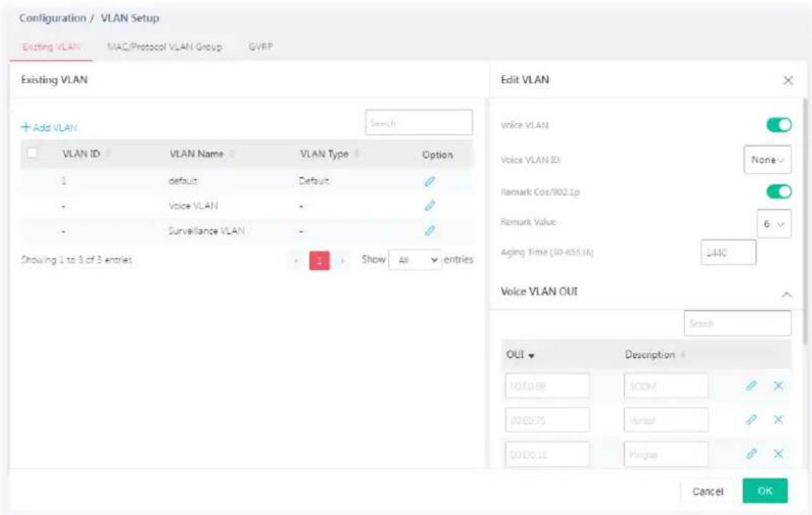The image size is (812, 515).
Task: Close the Edit VLAN panel
Action: pyautogui.click(x=788, y=80)
